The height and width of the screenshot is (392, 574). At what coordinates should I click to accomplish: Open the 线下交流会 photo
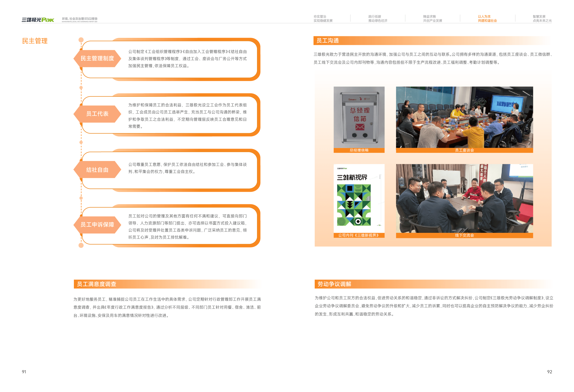click(464, 198)
